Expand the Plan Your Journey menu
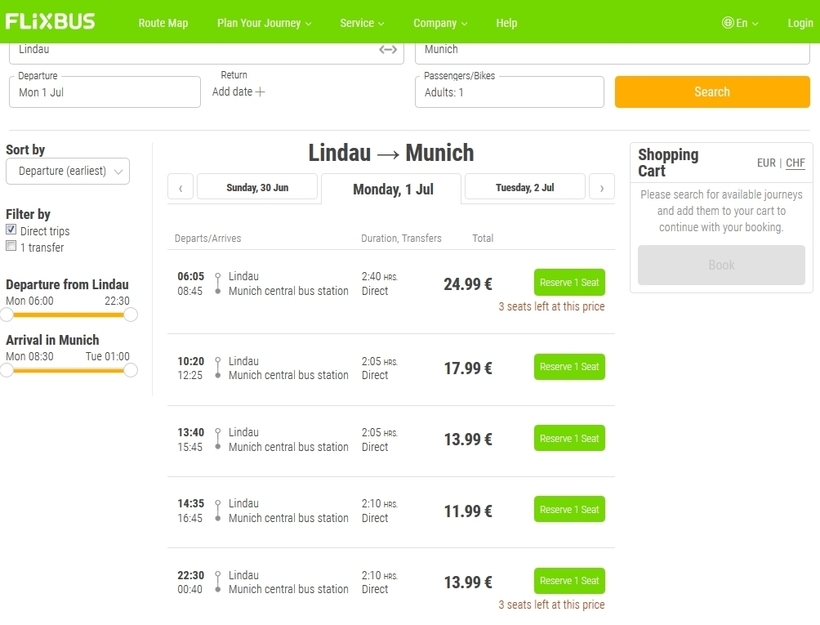The width and height of the screenshot is (820, 625). (264, 23)
